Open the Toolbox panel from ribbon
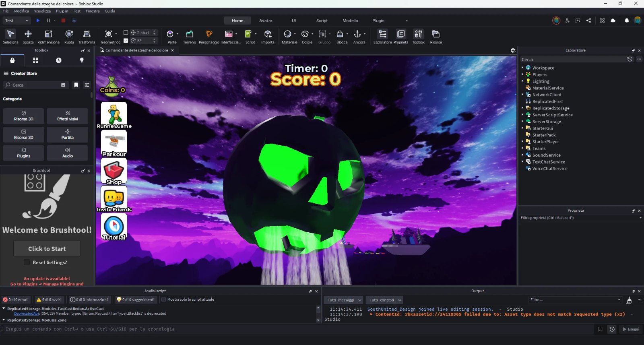This screenshot has width=644, height=345. pyautogui.click(x=418, y=37)
